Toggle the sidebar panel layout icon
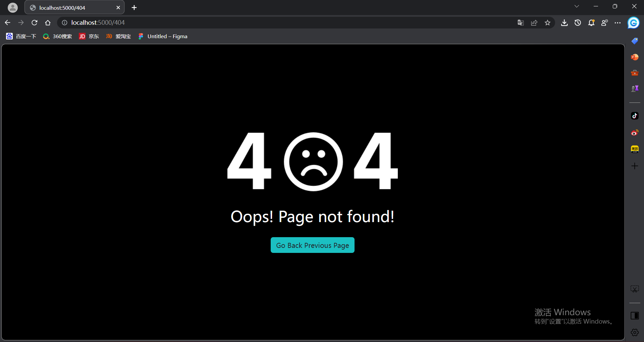This screenshot has height=342, width=644. click(635, 316)
